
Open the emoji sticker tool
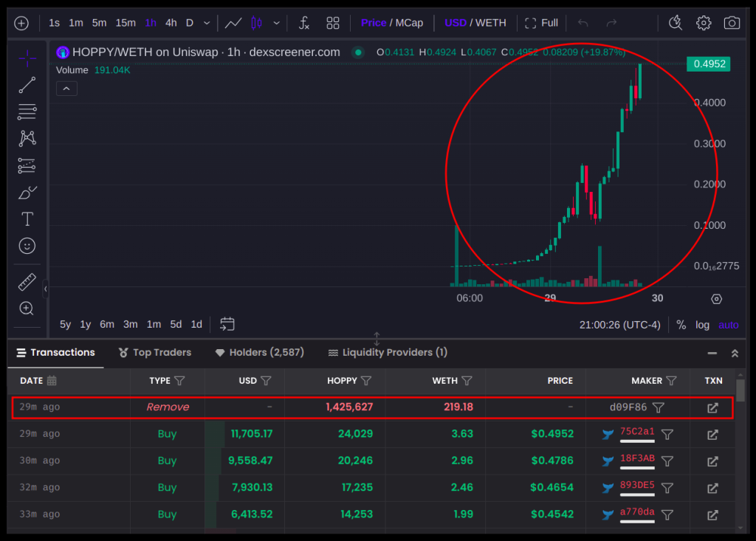27,246
